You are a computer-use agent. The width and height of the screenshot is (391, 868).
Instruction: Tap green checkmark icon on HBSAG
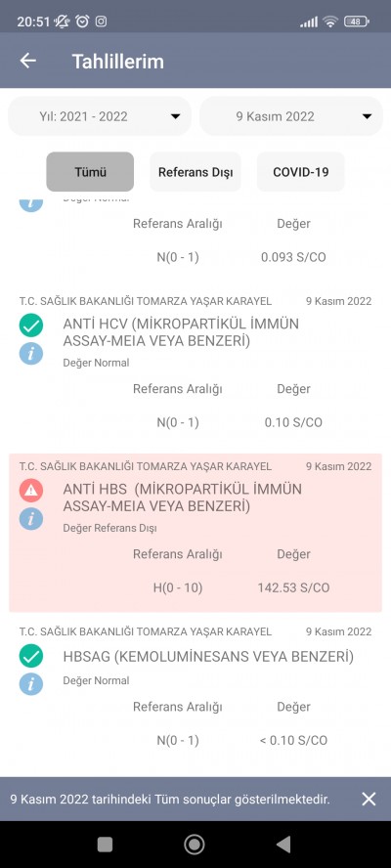[31, 656]
